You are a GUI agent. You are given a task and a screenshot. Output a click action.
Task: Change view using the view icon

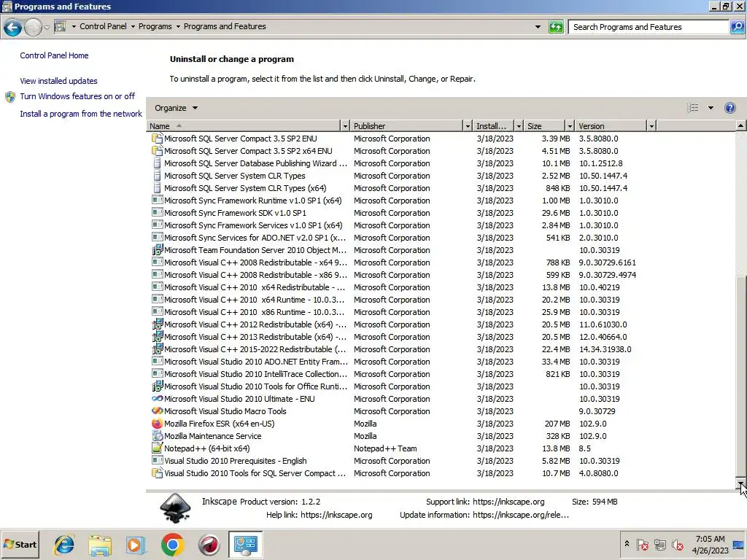[x=693, y=108]
